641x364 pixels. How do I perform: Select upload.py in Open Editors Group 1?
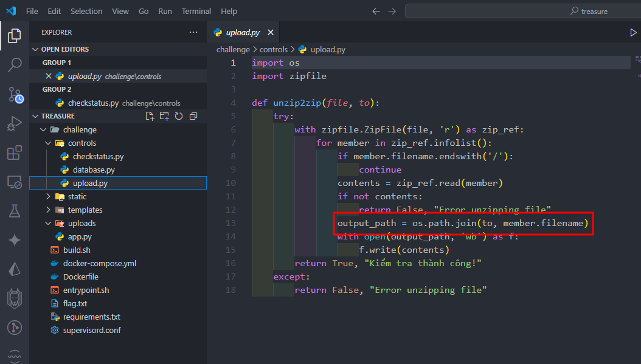(118, 76)
